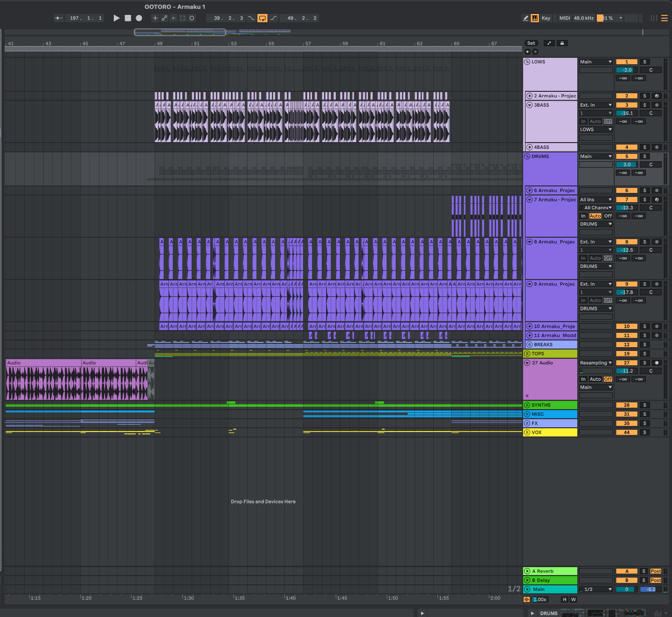This screenshot has height=617, width=672.
Task: Enable Draw Mode pencil icon
Action: (x=526, y=18)
